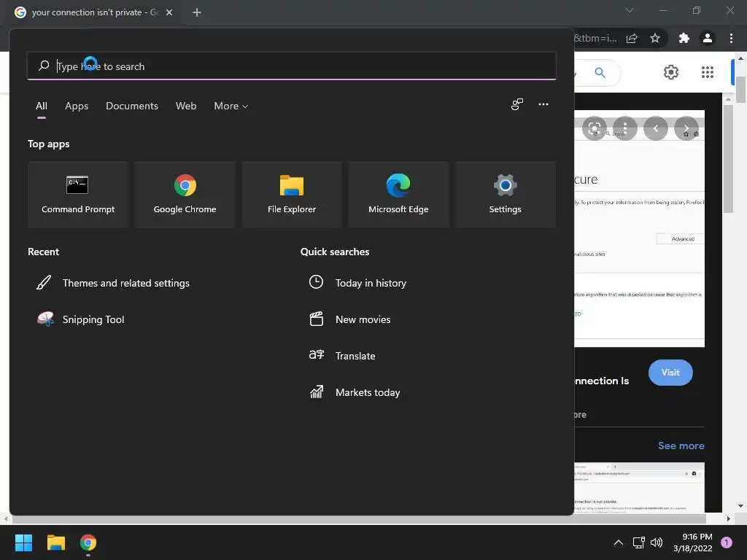Image resolution: width=747 pixels, height=560 pixels.
Task: Switch to the All search tab
Action: (x=42, y=106)
